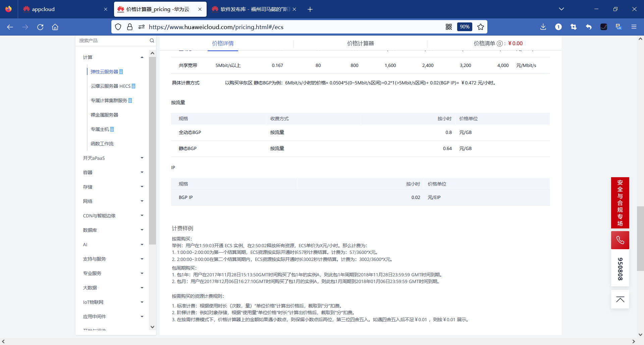Expand the 大数据 category
Screen dimensions: 644x345
[142, 288]
